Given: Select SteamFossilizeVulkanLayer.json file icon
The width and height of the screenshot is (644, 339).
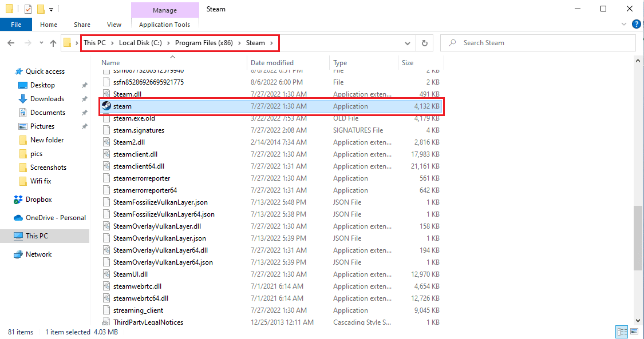Looking at the screenshot, I should 106,202.
